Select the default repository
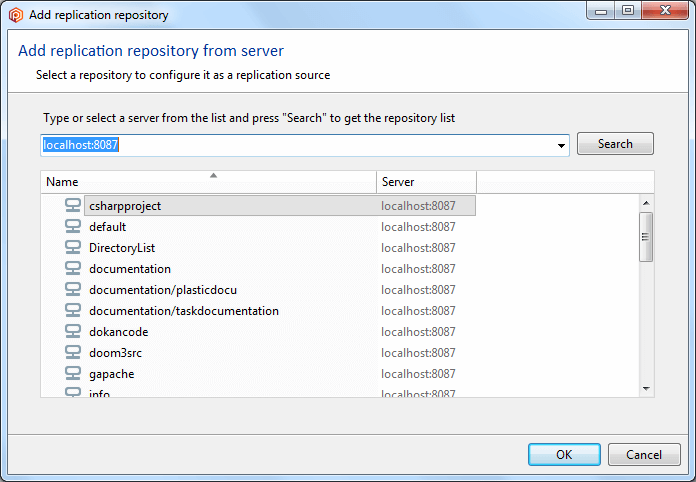 coord(107,227)
